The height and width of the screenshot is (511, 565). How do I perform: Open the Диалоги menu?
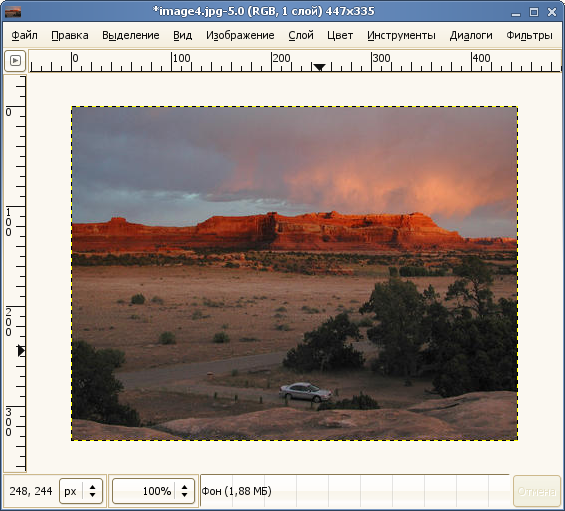coord(471,35)
